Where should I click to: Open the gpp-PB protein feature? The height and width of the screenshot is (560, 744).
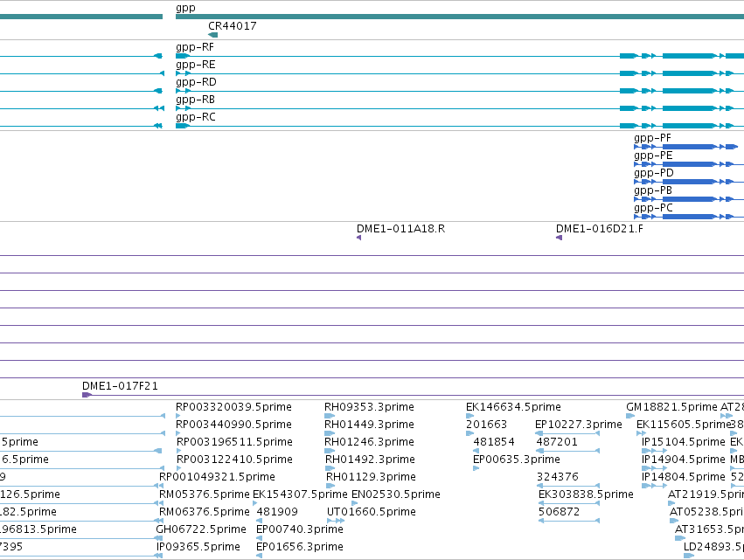pos(653,190)
